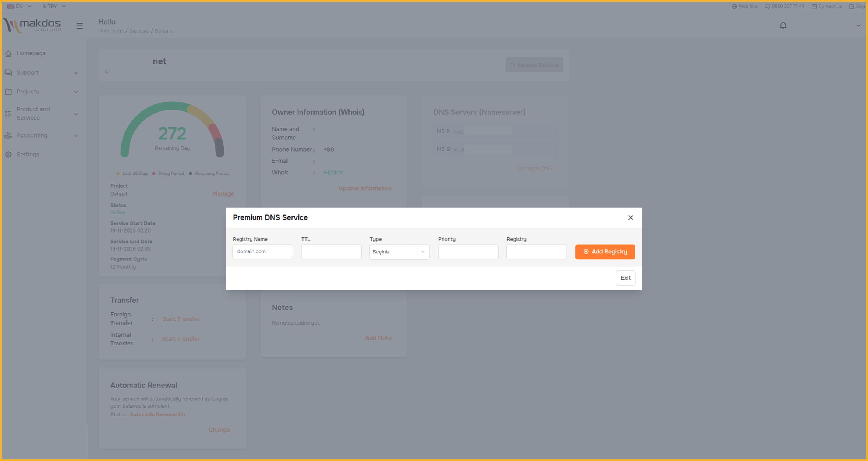
Task: Click the Projects folder icon
Action: (8, 92)
